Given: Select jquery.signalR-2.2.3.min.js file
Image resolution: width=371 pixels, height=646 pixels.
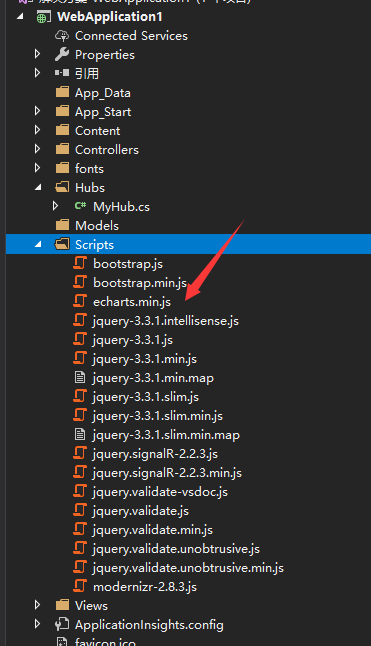Looking at the screenshot, I should (x=167, y=472).
